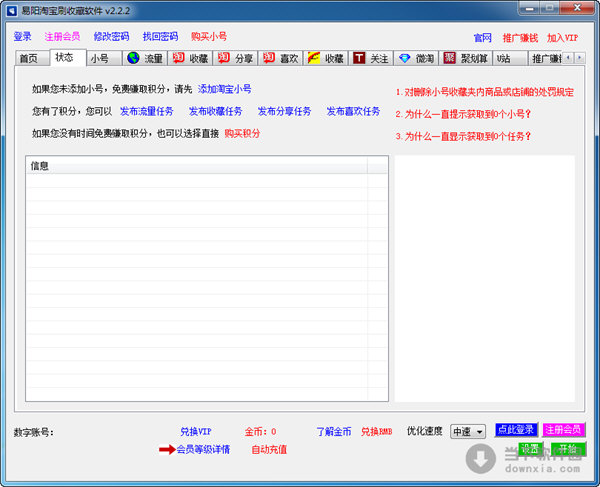Open help item 2 about 0个小号
Viewport: 600px width, 487px height.
[x=463, y=114]
